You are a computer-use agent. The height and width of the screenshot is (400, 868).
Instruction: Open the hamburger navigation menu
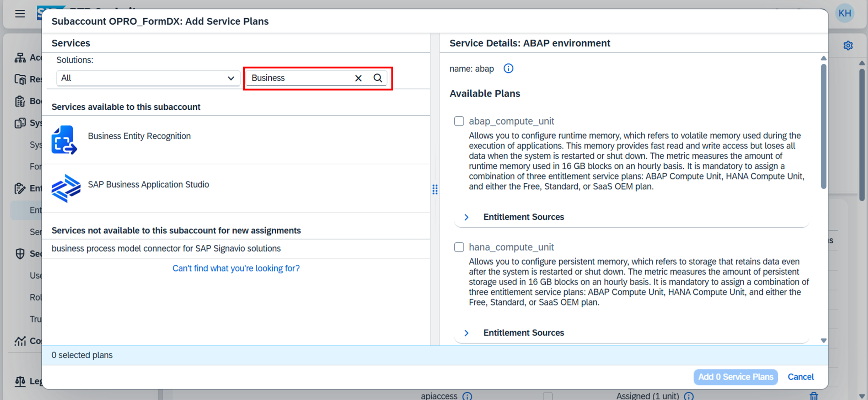coord(20,13)
